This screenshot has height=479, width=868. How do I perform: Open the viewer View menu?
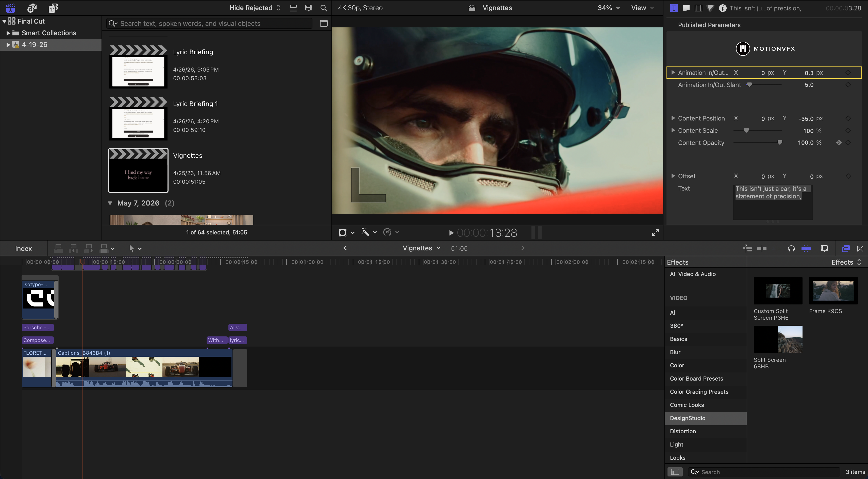click(642, 8)
